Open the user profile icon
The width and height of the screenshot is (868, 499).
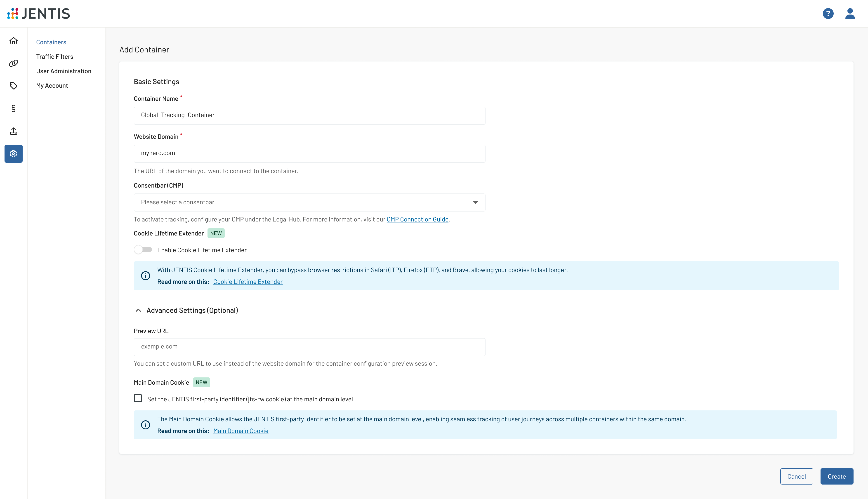pos(850,13)
